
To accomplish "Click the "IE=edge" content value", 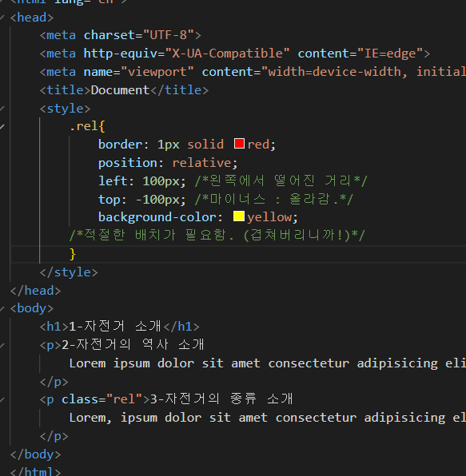I will click(x=390, y=54).
